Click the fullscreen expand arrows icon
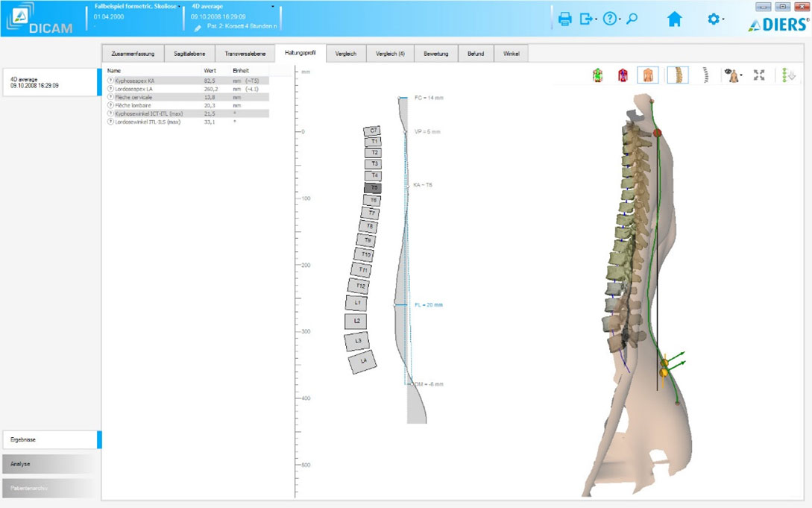Image resolution: width=812 pixels, height=508 pixels. 759,75
